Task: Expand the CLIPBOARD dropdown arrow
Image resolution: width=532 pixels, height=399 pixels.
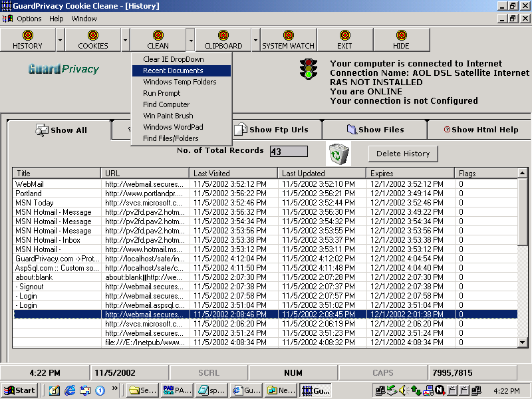Action: point(255,40)
